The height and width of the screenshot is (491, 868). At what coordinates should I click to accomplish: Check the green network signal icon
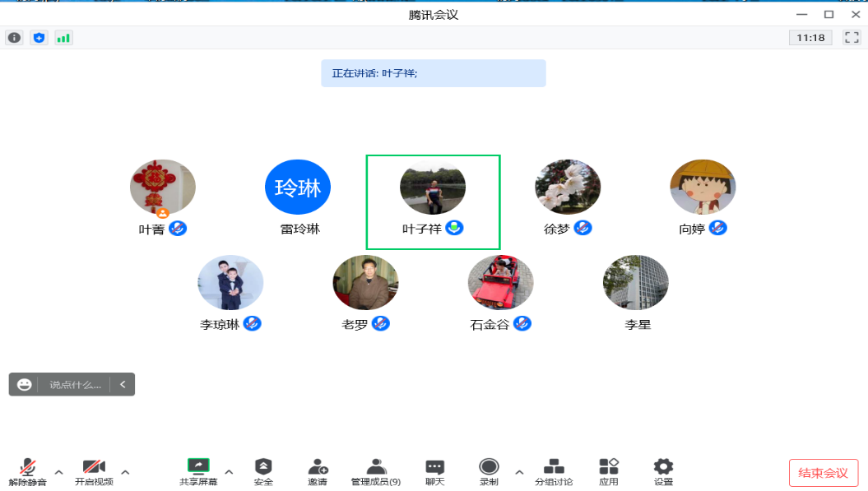pyautogui.click(x=63, y=38)
